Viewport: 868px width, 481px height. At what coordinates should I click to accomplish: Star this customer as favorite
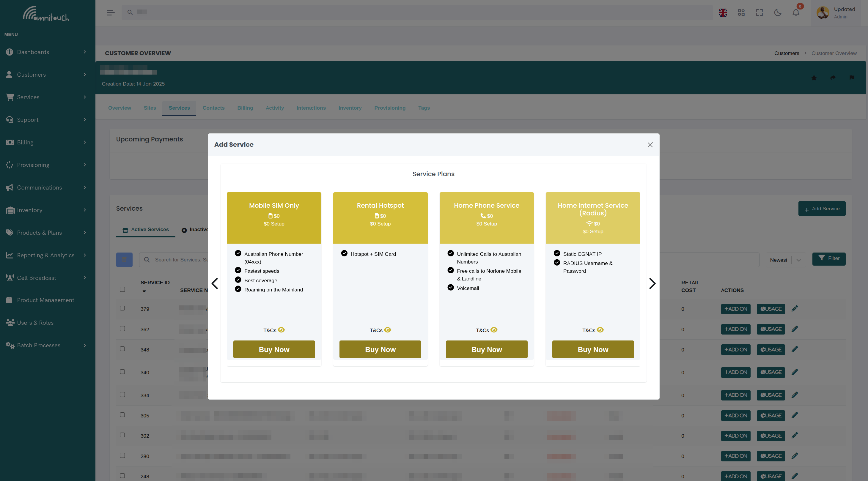[x=814, y=78]
